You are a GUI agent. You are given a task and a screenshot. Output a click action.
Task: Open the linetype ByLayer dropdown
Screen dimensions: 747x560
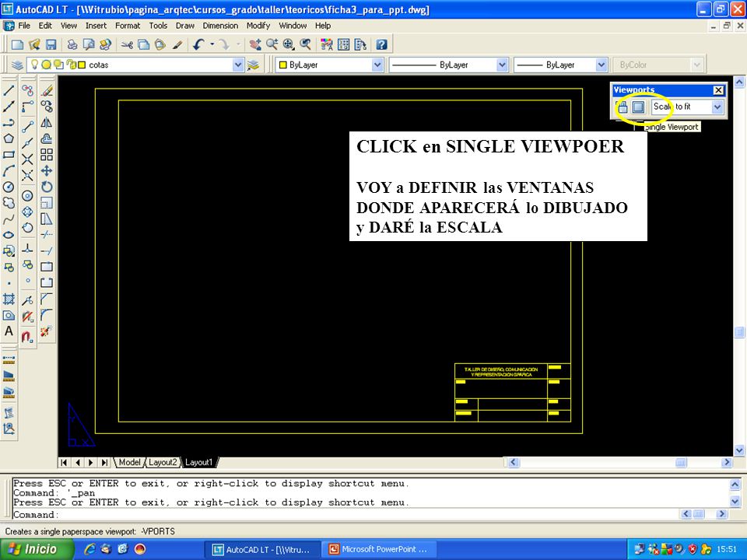502,65
